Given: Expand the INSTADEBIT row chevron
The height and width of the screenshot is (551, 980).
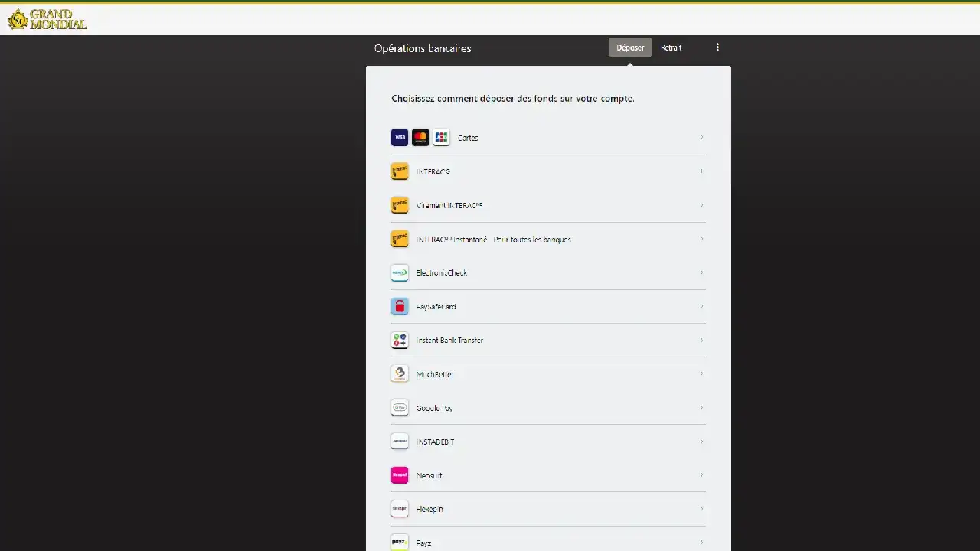Looking at the screenshot, I should [701, 442].
